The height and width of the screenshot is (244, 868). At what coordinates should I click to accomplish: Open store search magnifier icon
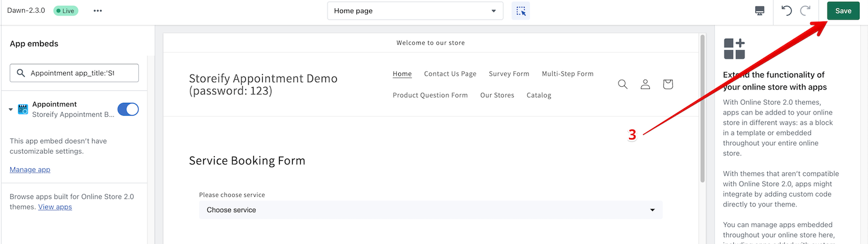623,84
